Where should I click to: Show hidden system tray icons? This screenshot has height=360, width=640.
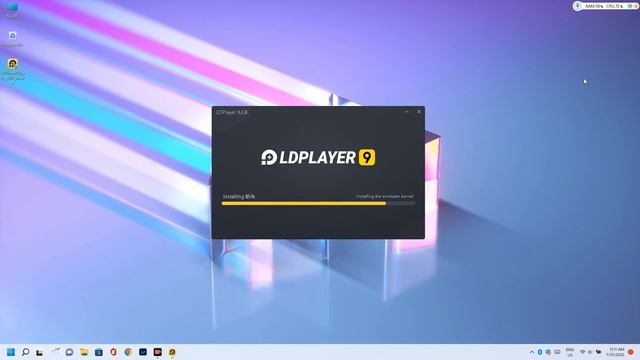532,352
